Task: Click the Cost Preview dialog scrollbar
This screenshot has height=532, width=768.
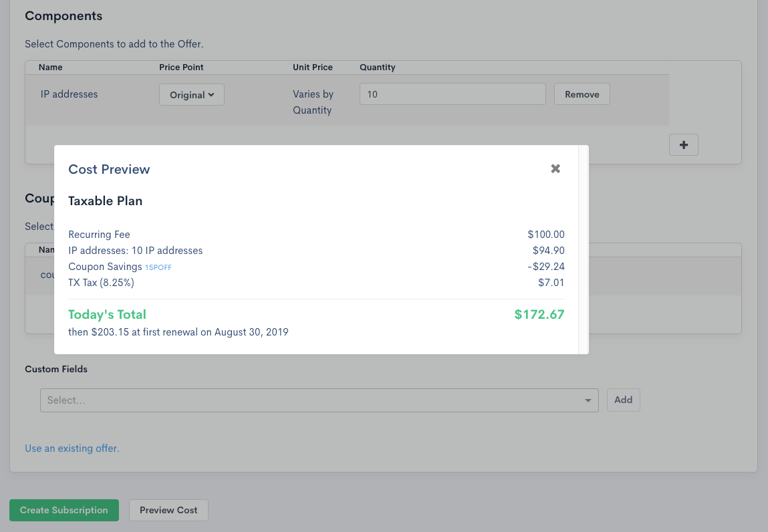Action: (584, 249)
